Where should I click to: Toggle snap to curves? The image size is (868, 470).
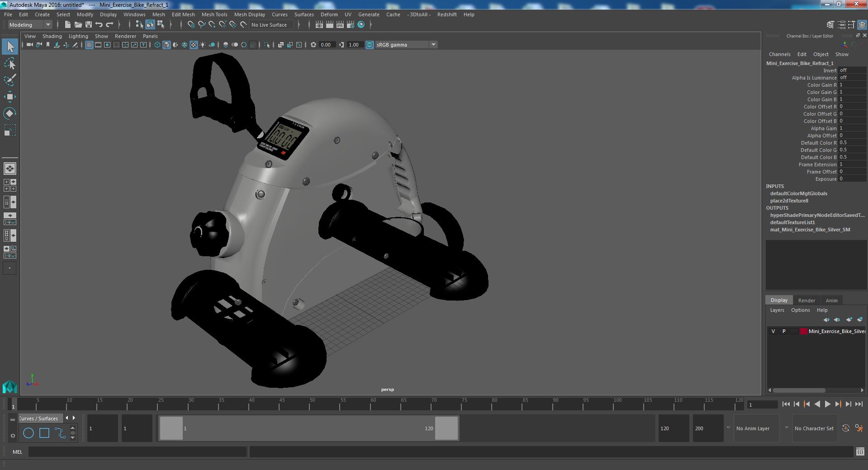(202, 25)
